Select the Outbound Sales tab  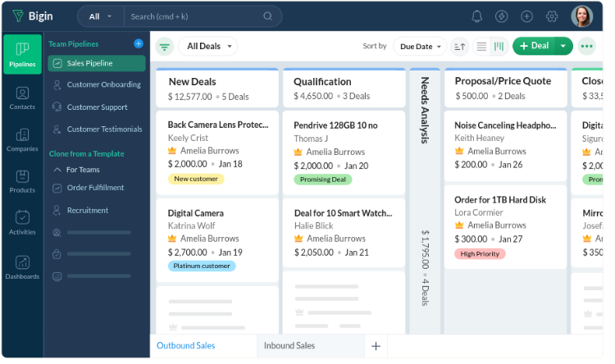[186, 346]
